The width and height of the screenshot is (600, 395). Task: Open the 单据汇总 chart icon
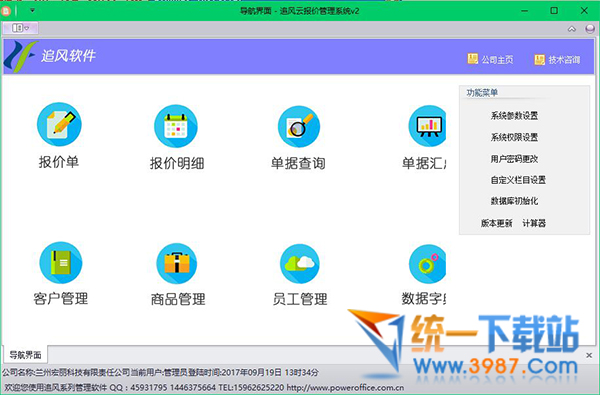(x=427, y=126)
